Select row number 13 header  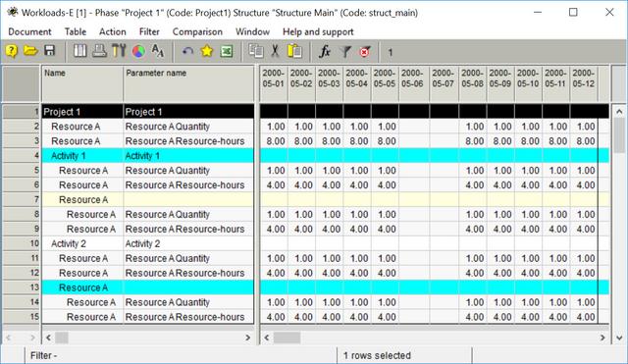tap(22, 287)
